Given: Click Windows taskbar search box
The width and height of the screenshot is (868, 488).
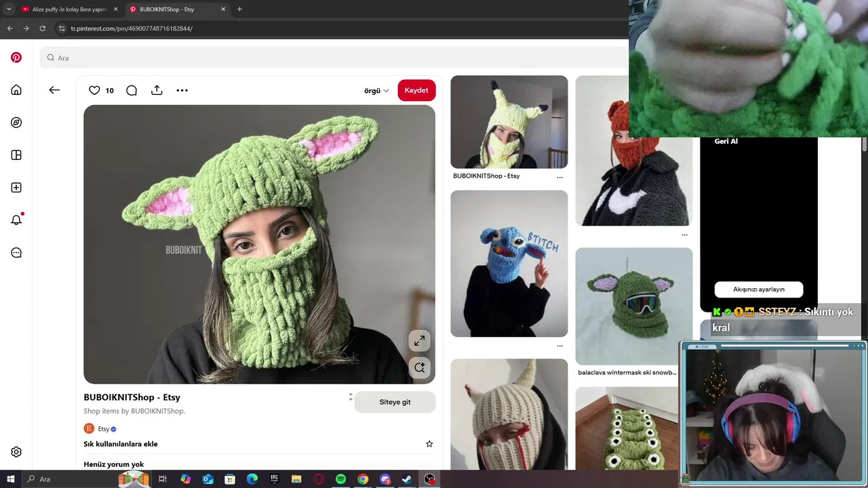Looking at the screenshot, I should 71,479.
